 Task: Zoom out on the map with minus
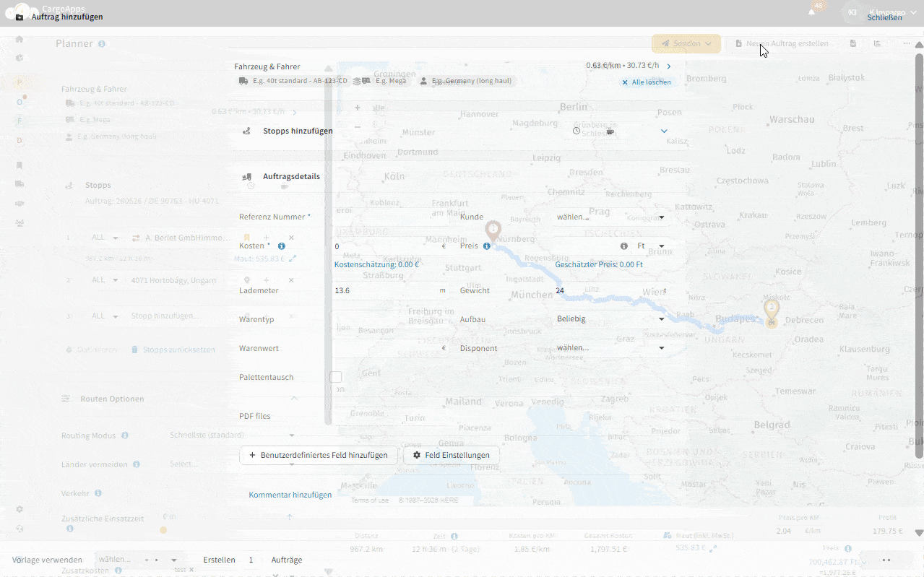358,127
